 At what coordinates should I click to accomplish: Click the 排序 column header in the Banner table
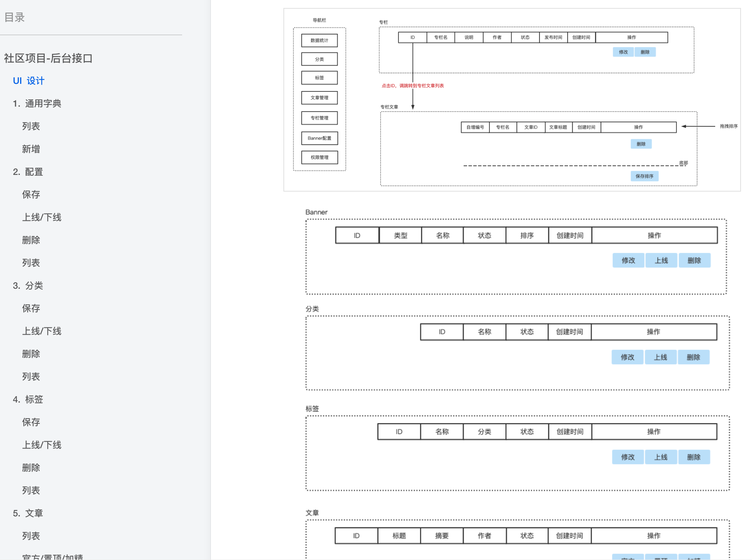tap(527, 235)
